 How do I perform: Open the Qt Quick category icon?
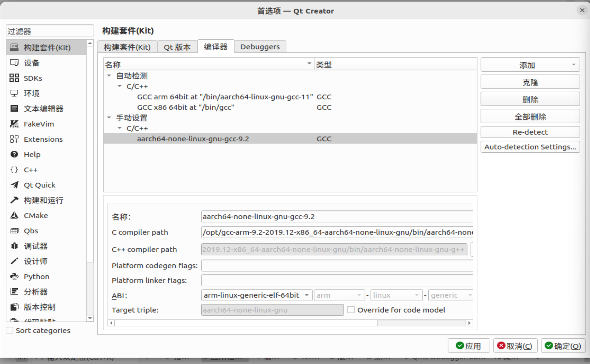click(14, 185)
